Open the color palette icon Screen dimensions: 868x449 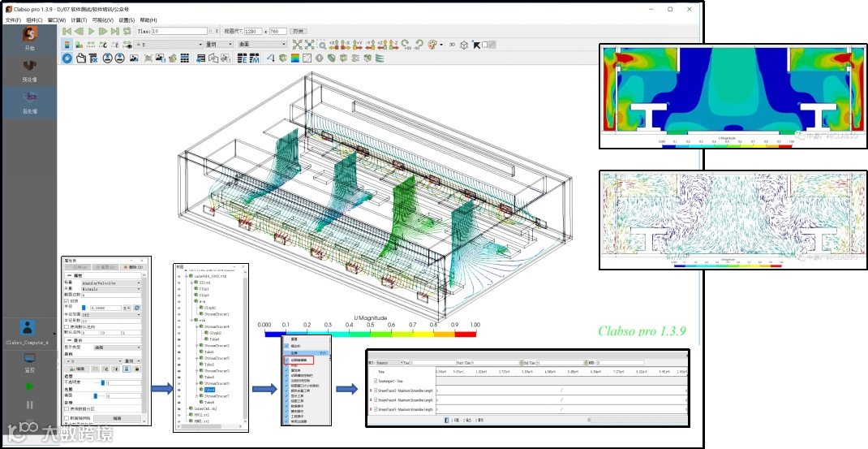[x=432, y=45]
